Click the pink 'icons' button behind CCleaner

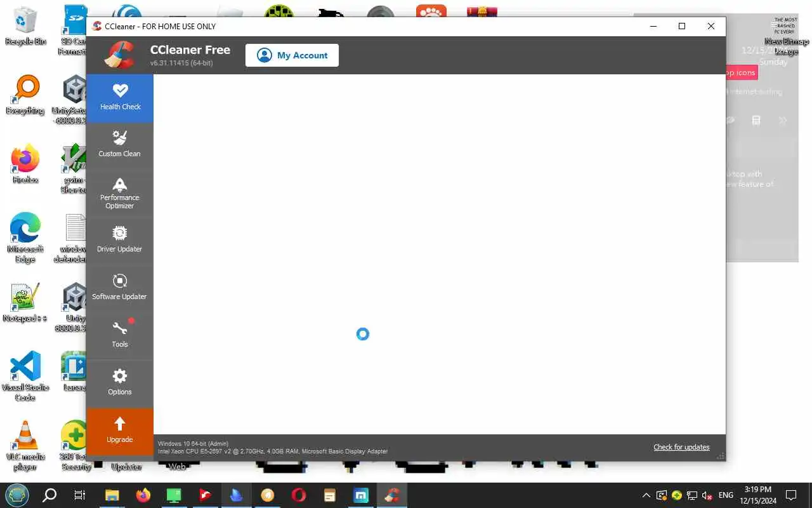point(741,72)
